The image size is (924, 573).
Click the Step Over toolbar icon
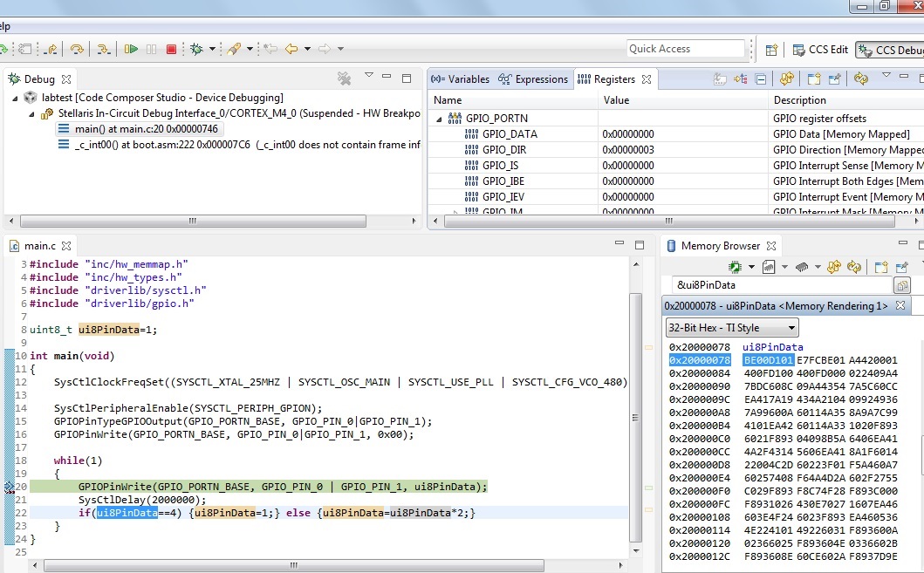pos(77,50)
